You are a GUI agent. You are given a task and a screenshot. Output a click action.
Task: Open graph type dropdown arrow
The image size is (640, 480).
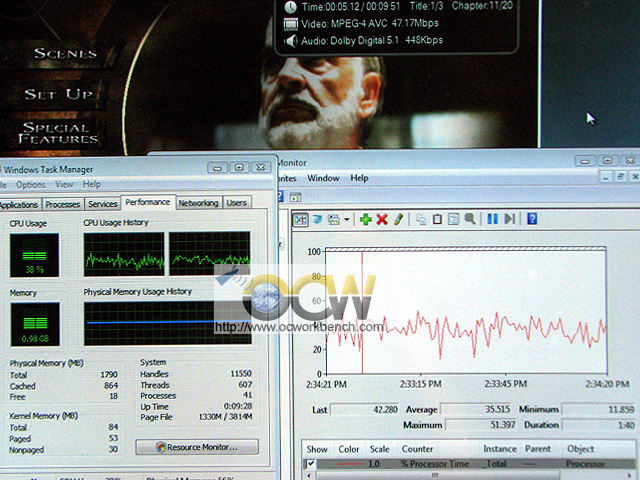coord(347,220)
